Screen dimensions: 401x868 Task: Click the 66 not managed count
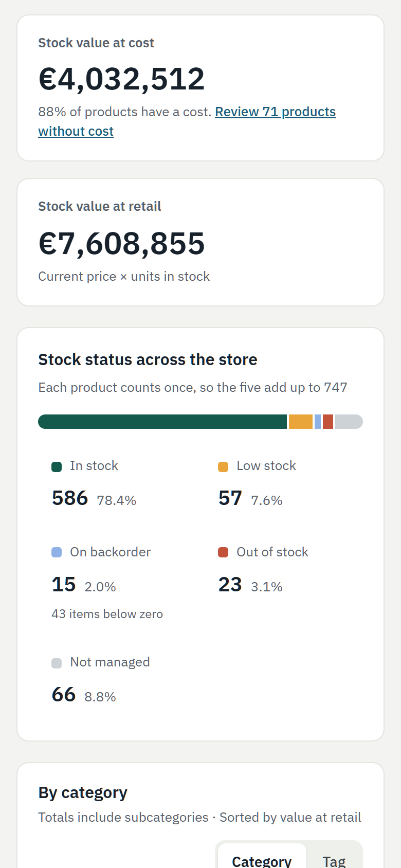coord(64,695)
